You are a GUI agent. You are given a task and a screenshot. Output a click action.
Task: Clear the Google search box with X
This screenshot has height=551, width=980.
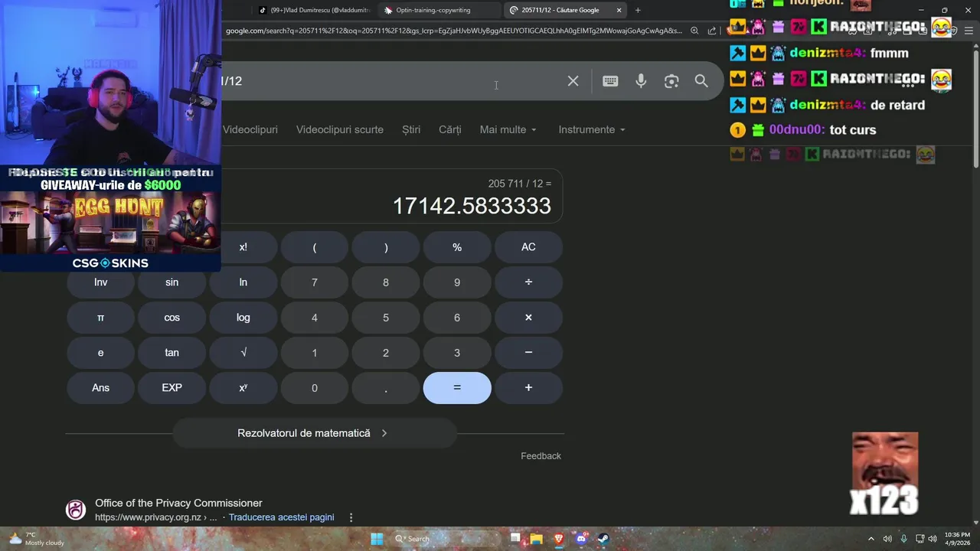[x=573, y=81]
